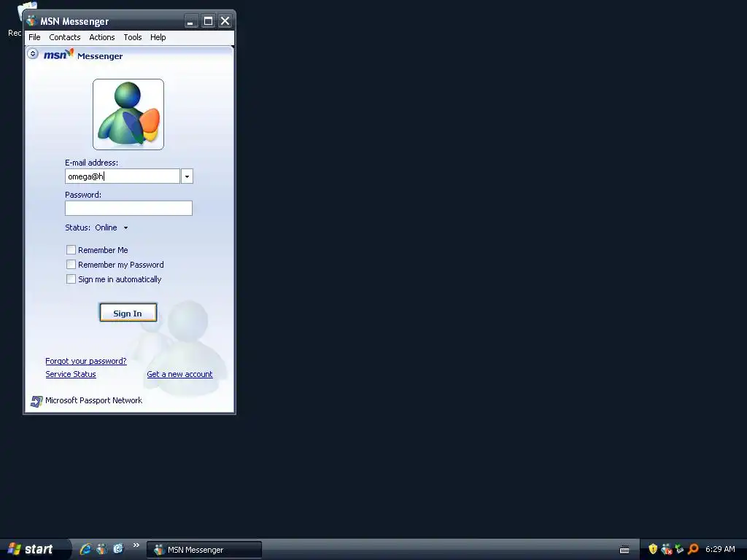This screenshot has height=560, width=747.
Task: Click the msn butterfly logo
Action: click(x=59, y=54)
